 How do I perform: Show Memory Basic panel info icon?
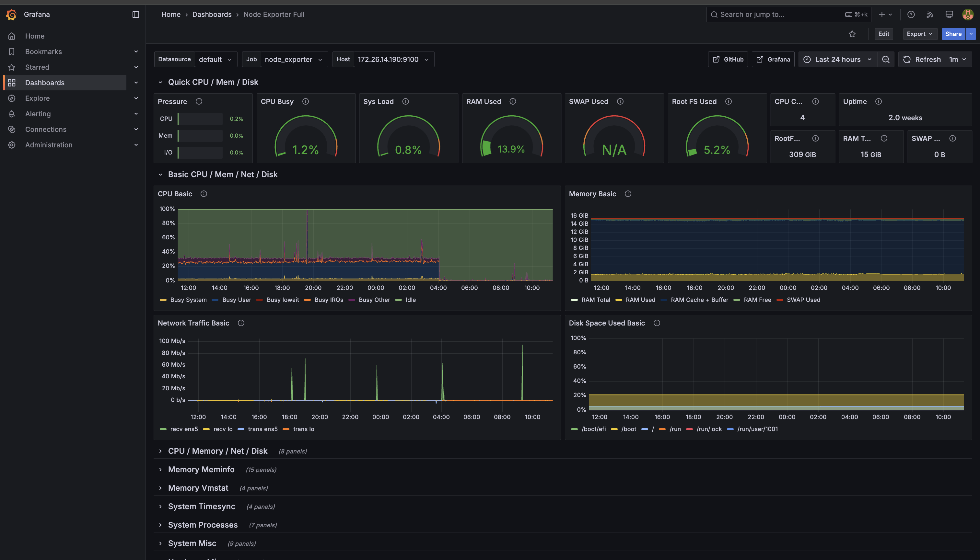point(628,194)
